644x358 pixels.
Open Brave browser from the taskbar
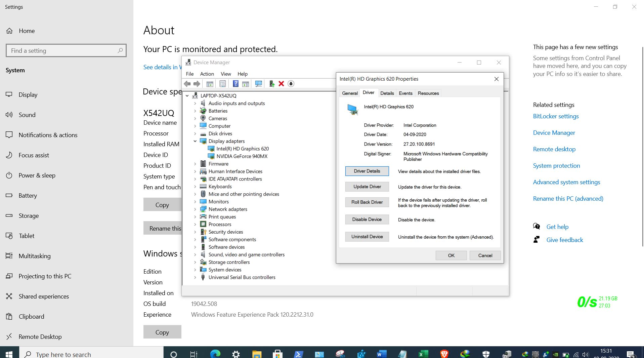[444, 354]
